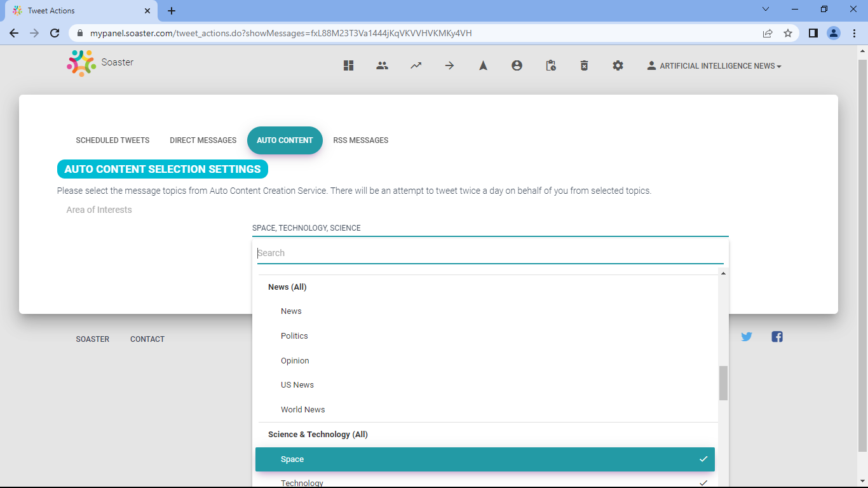Click the right arrow forward icon
Viewport: 868px width, 488px height.
coord(449,65)
